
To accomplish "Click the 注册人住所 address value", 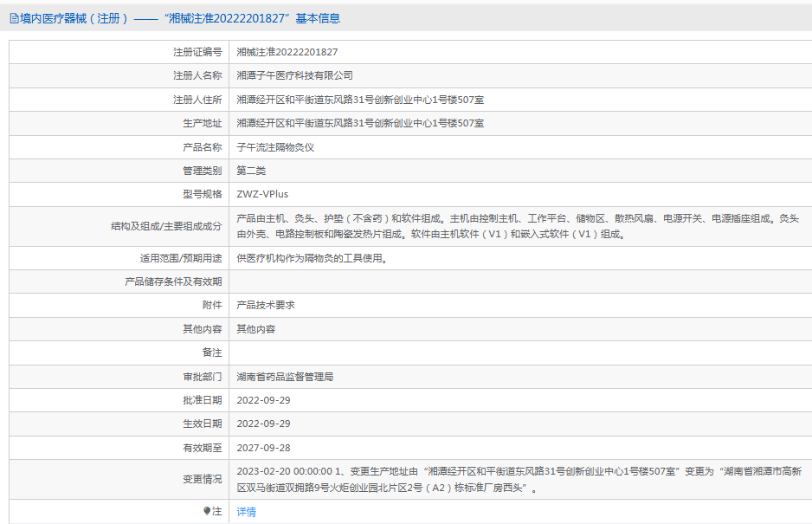I will 360,100.
